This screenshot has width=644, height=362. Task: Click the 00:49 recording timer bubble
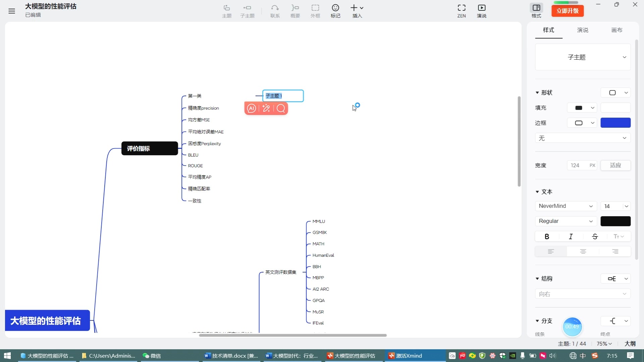coord(572,327)
